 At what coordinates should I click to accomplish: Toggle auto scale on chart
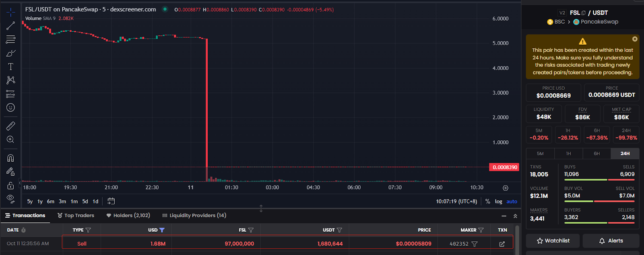click(512, 202)
